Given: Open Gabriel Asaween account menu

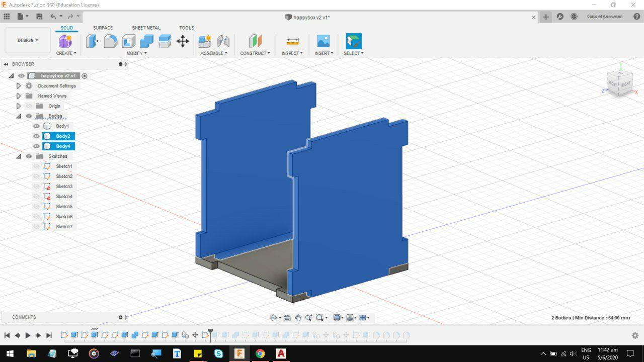Looking at the screenshot, I should pyautogui.click(x=605, y=17).
